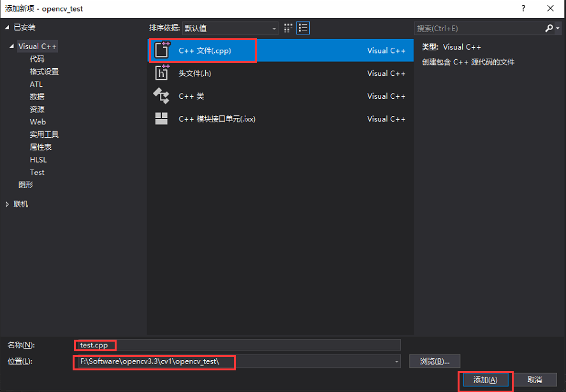Click the 名称 field containing test.cpp
This screenshot has height=392, width=566.
[x=94, y=345]
